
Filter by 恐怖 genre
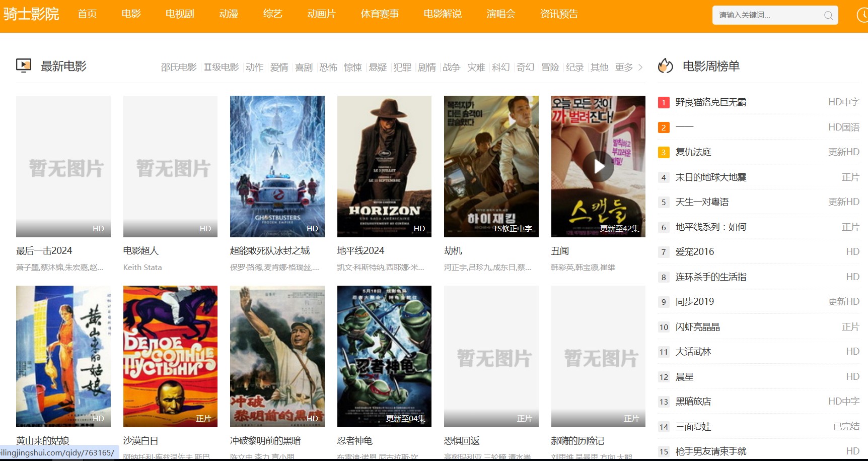[x=328, y=68]
